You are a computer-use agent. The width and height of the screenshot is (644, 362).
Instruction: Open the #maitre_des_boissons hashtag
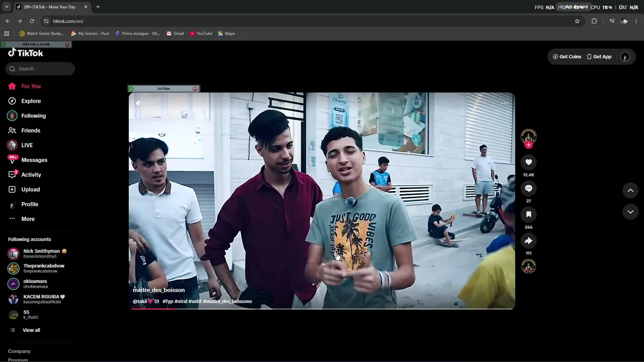227,301
